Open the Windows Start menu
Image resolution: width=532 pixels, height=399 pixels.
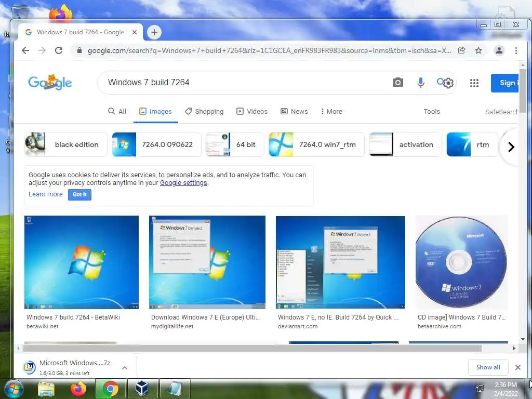click(13, 389)
